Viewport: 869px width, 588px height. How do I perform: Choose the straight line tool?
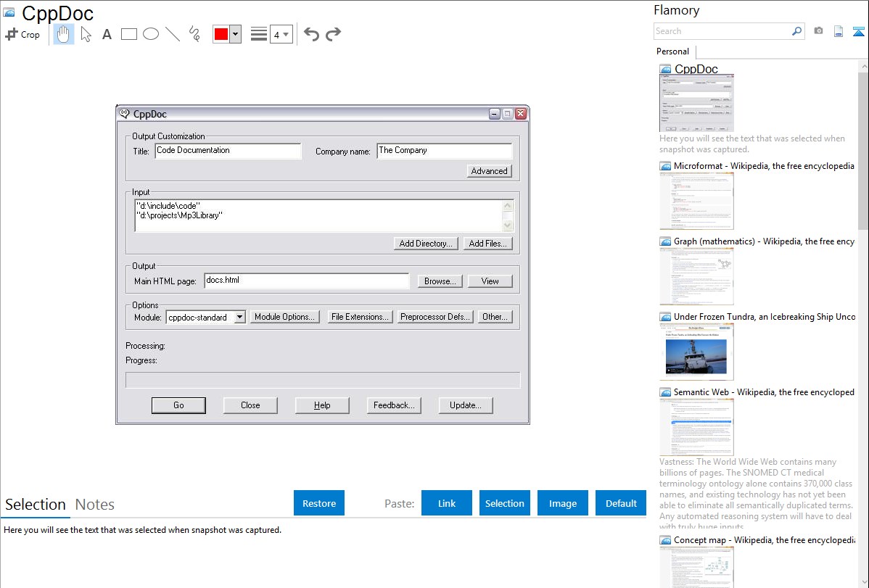pyautogui.click(x=173, y=34)
